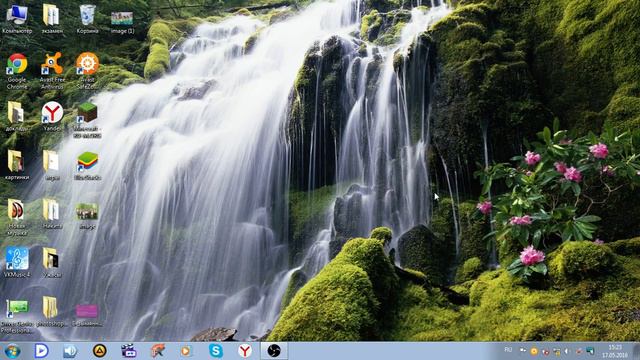Select the Yandex browser desktop shortcut

52,116
